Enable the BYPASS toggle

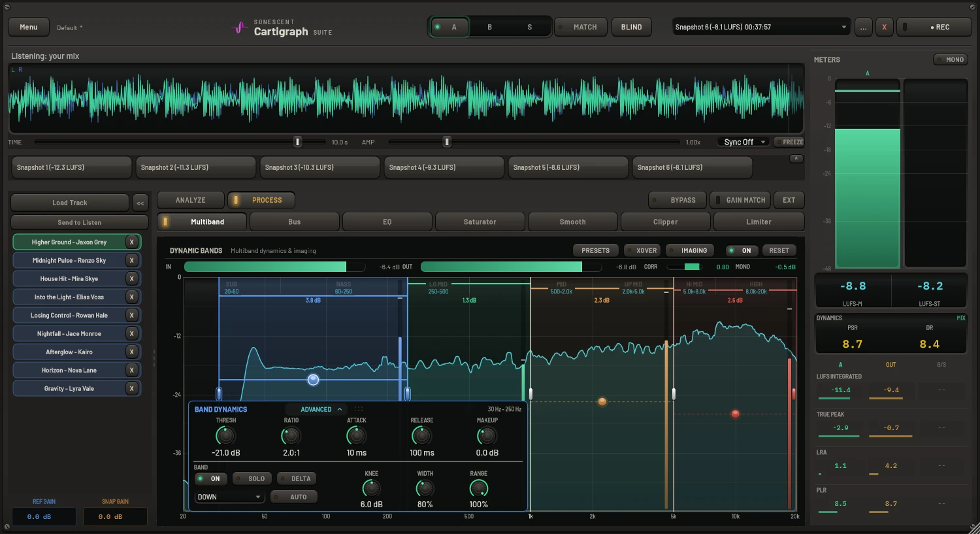(x=677, y=200)
